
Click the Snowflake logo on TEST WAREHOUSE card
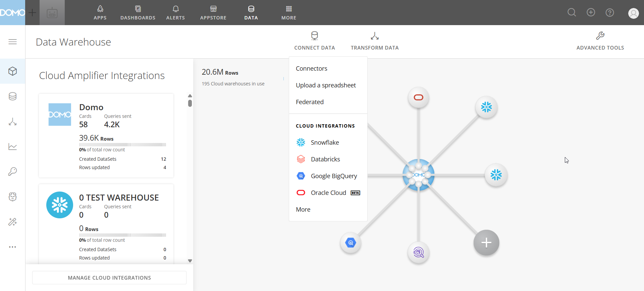pyautogui.click(x=60, y=205)
